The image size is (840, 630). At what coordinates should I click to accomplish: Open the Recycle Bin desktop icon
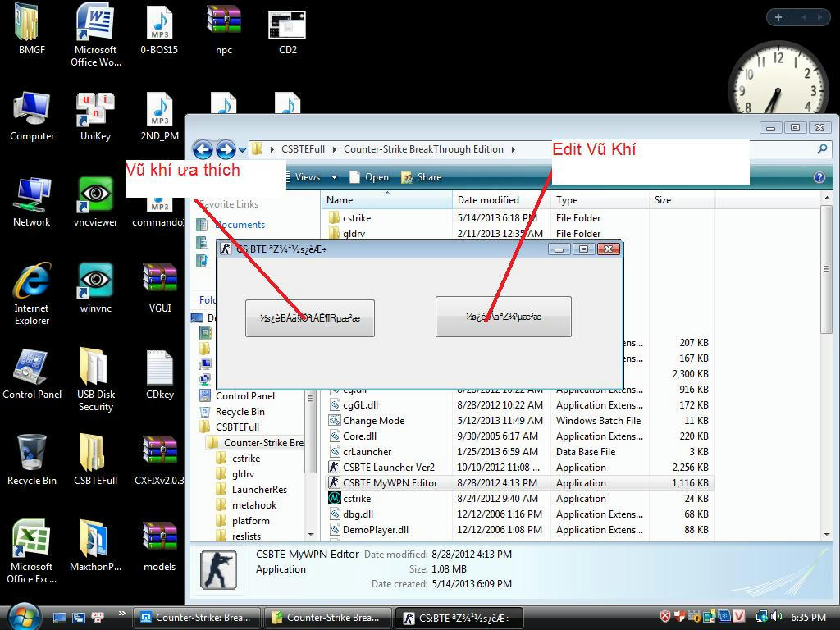point(32,460)
